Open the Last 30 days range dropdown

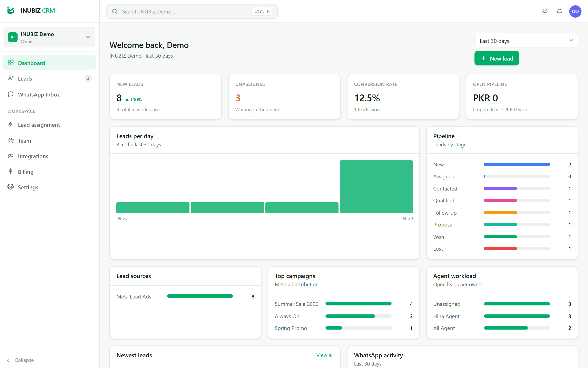[x=526, y=40]
